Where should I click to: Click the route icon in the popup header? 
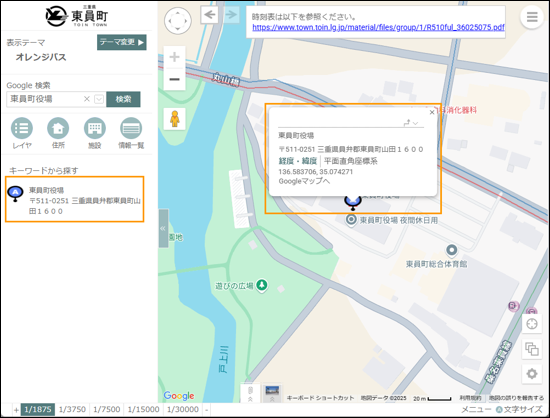(407, 123)
